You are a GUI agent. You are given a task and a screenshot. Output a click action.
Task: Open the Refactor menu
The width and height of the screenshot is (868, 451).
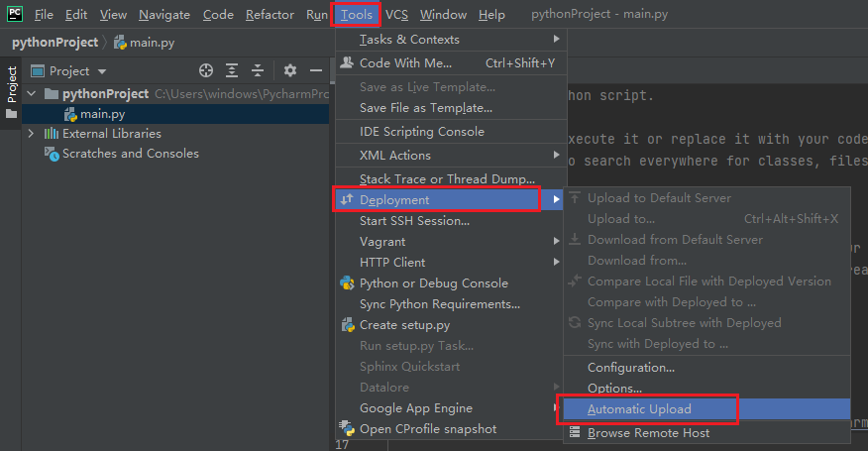coord(270,15)
